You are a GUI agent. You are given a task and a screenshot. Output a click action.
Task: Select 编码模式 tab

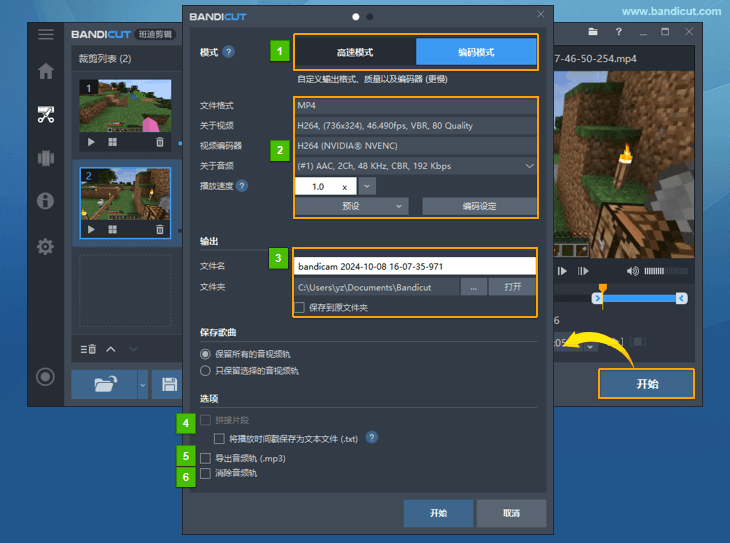pyautogui.click(x=476, y=52)
